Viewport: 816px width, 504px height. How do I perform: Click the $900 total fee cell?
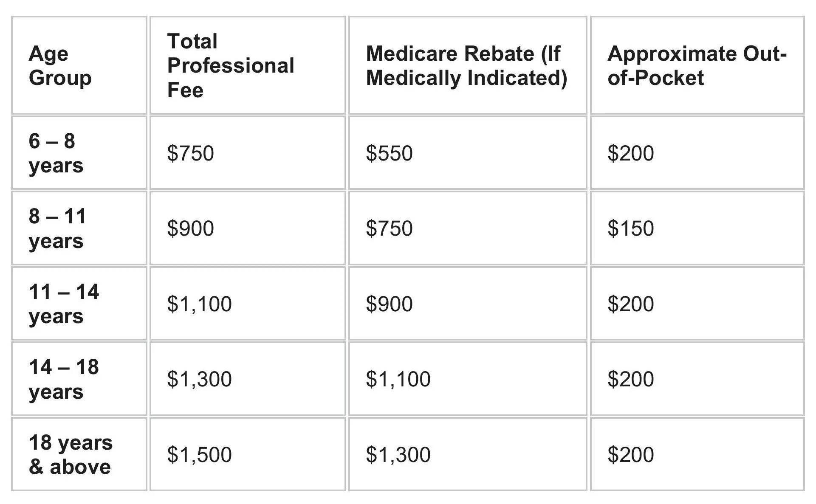190,228
